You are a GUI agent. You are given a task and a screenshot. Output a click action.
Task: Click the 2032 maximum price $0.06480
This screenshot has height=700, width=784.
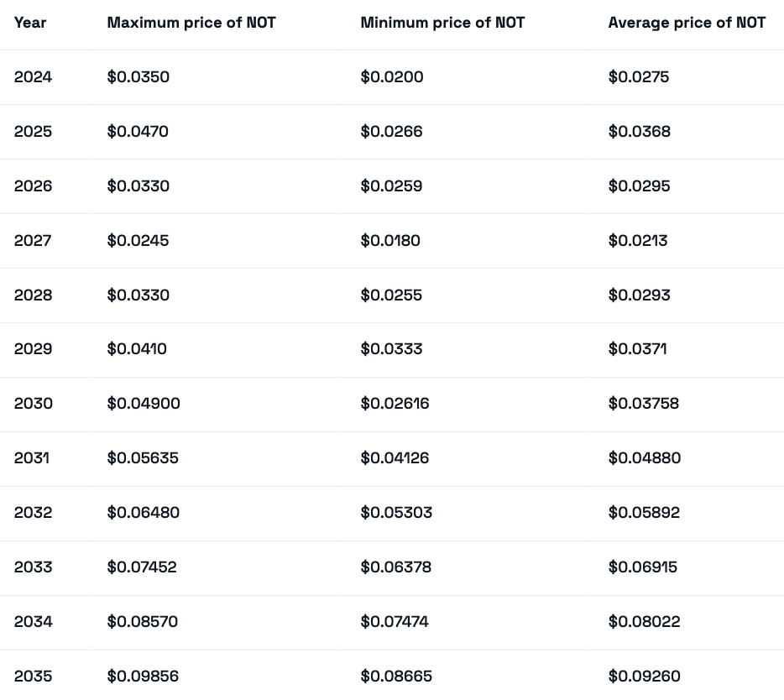pos(143,513)
